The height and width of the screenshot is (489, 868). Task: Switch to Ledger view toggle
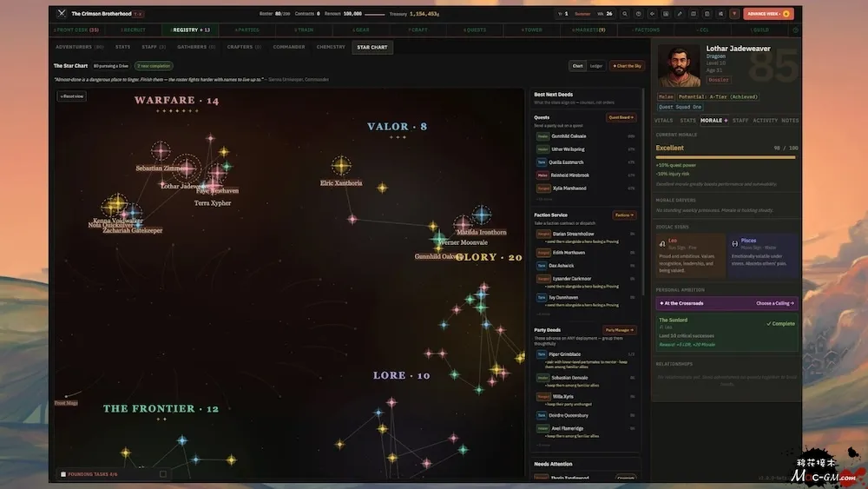[595, 66]
